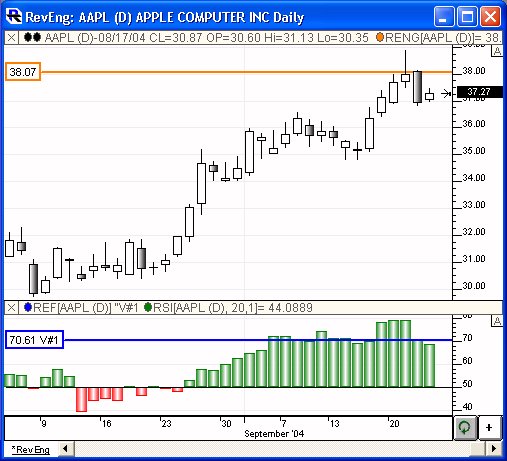Click the right scrollbar arrow

pyautogui.click(x=494, y=449)
